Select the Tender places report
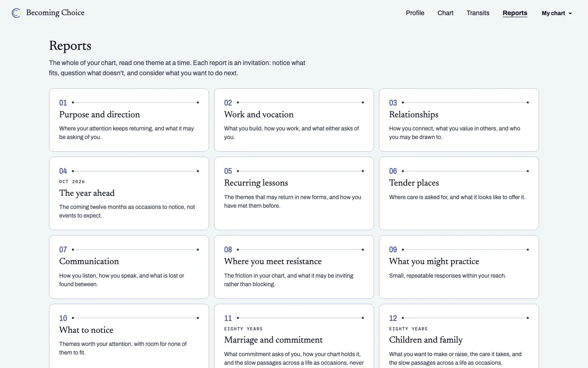The height and width of the screenshot is (368, 588). pos(459,193)
